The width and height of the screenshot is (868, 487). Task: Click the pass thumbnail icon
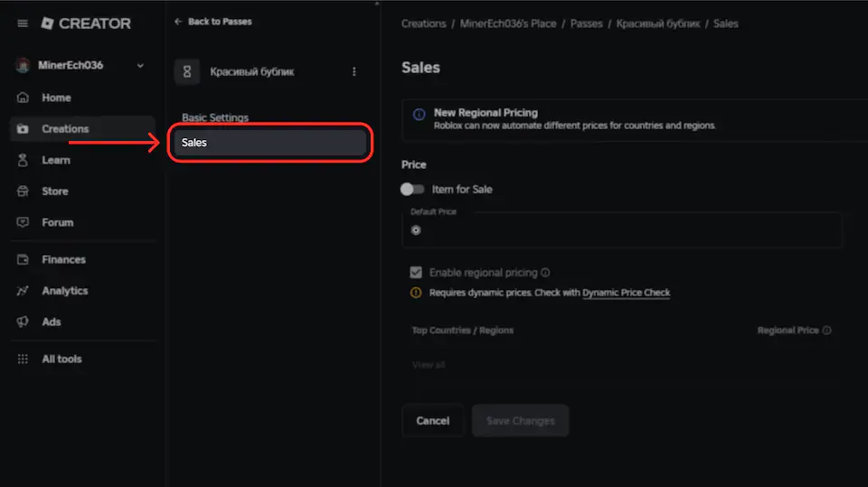187,71
